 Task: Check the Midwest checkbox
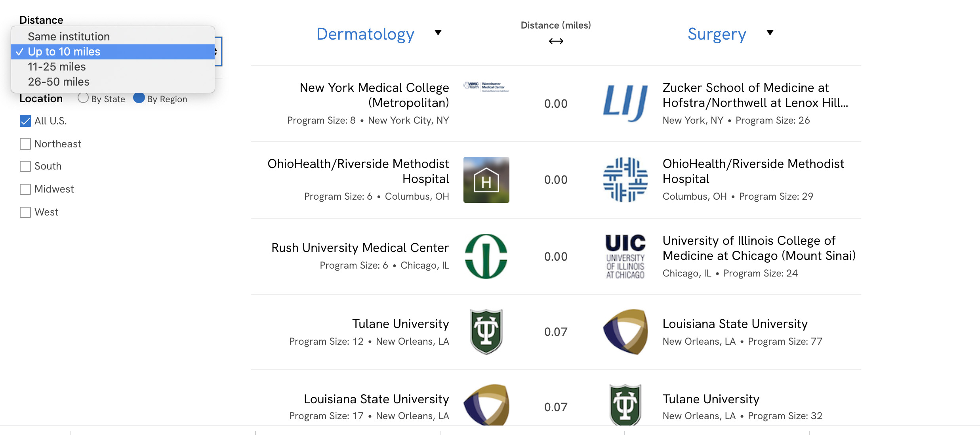point(25,189)
